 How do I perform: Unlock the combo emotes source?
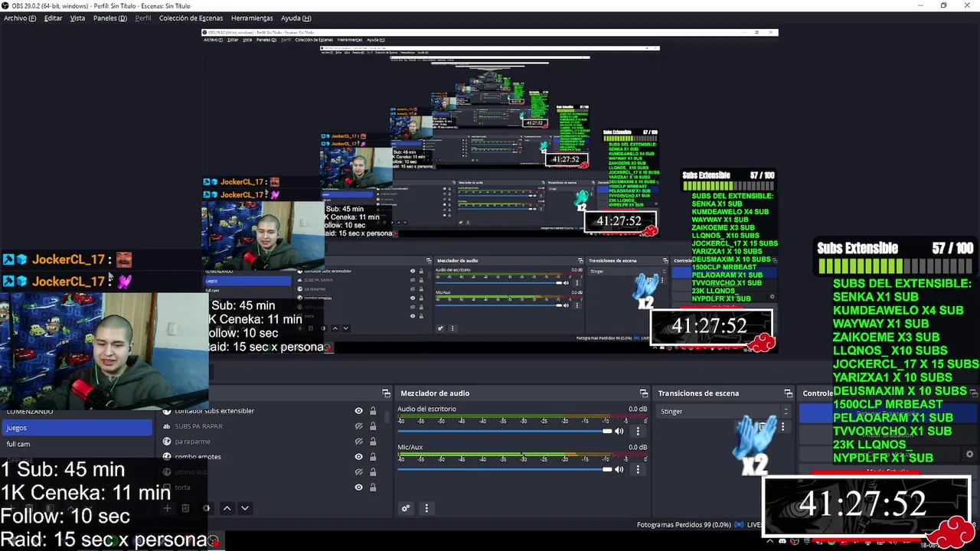click(373, 457)
